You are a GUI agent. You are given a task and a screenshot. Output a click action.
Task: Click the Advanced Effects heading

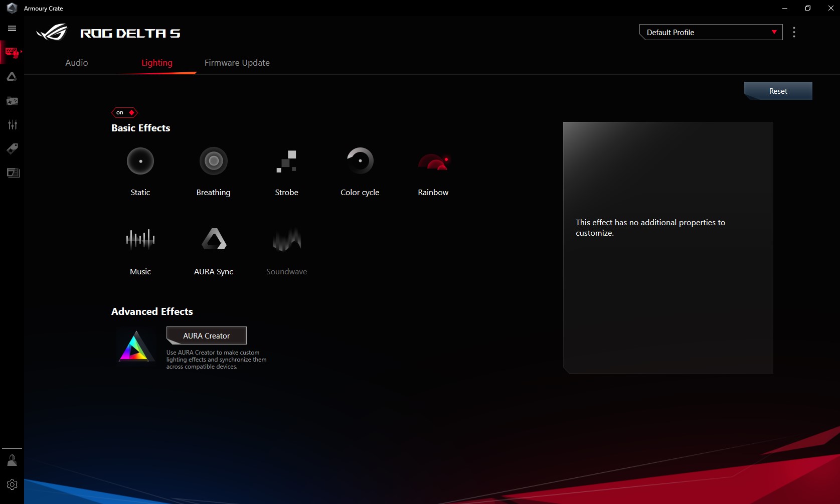point(152,311)
